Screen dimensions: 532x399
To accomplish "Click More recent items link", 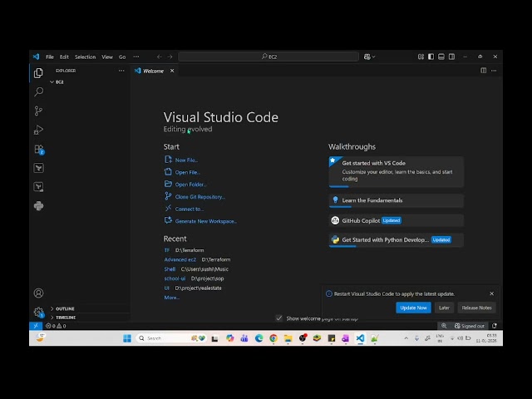I will [172, 298].
